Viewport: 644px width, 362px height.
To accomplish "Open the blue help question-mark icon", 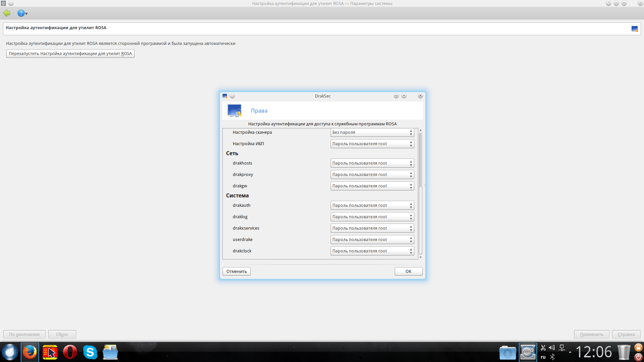I will [x=21, y=13].
